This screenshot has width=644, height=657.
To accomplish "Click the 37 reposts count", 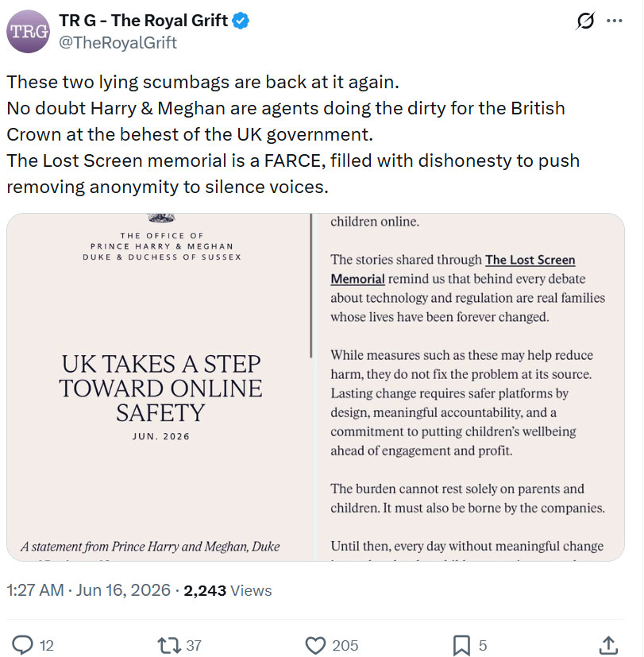I will point(194,645).
